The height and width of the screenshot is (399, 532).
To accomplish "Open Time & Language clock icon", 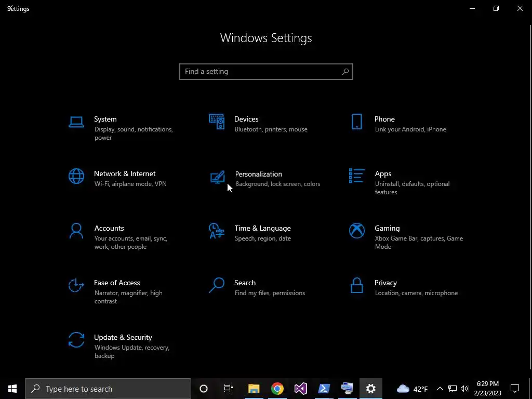I will tap(217, 231).
